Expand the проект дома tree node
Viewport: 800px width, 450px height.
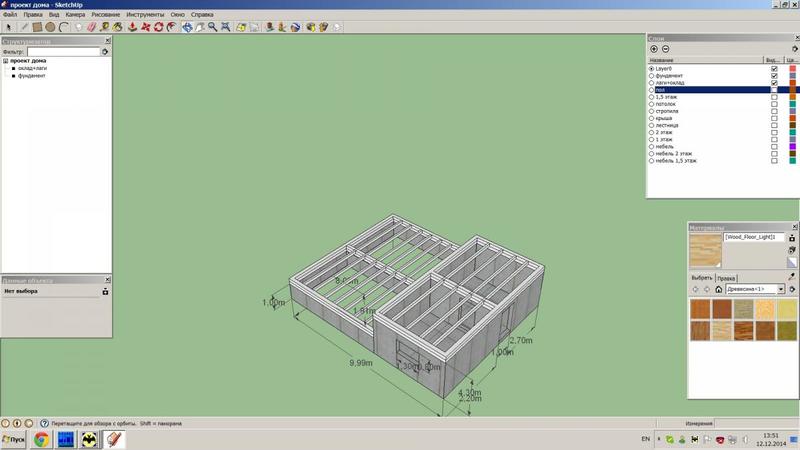click(x=5, y=61)
